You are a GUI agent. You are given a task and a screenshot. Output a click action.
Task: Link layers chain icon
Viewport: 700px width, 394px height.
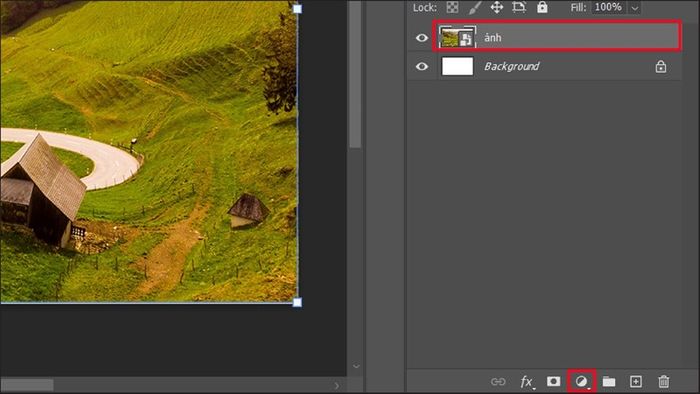pos(498,382)
